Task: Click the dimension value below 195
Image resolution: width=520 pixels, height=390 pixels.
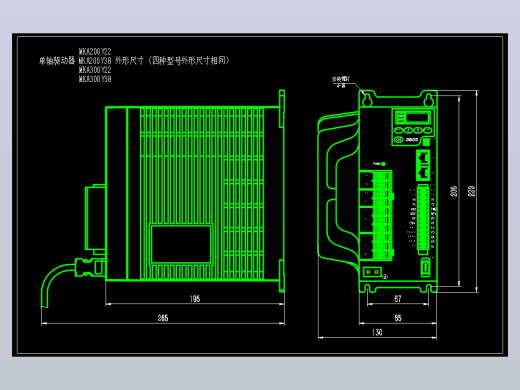Action: click(x=163, y=318)
